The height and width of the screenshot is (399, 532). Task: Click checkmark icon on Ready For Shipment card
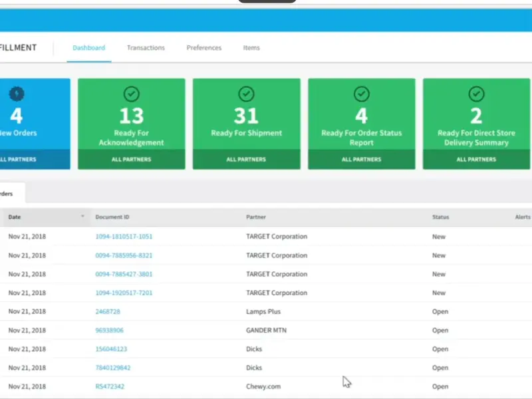pos(247,94)
